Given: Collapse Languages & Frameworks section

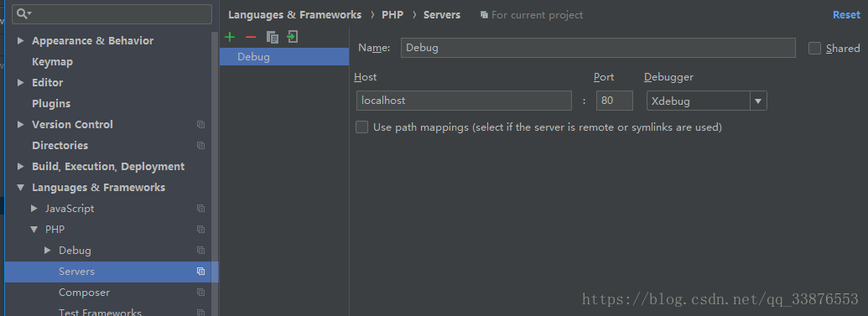Looking at the screenshot, I should click(21, 188).
